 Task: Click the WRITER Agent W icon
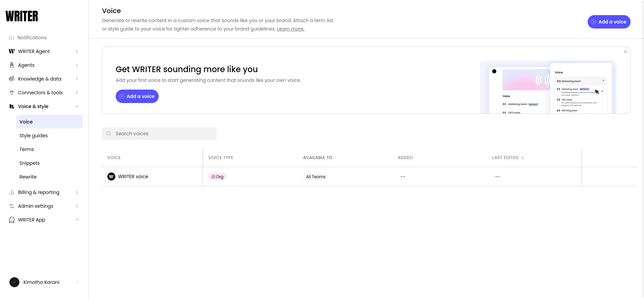12,51
